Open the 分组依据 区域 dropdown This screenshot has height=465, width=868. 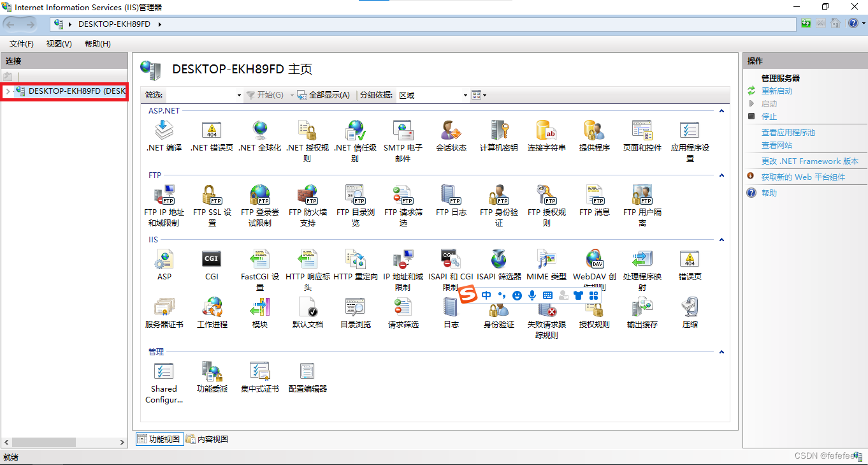tap(465, 95)
